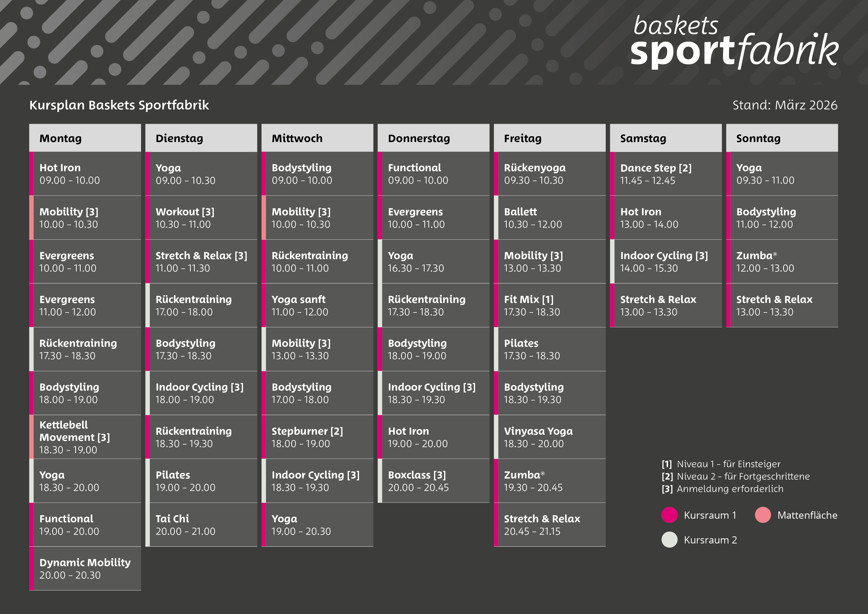Screen dimensions: 868x614
Task: Select the Samstag column header
Action: tap(665, 138)
